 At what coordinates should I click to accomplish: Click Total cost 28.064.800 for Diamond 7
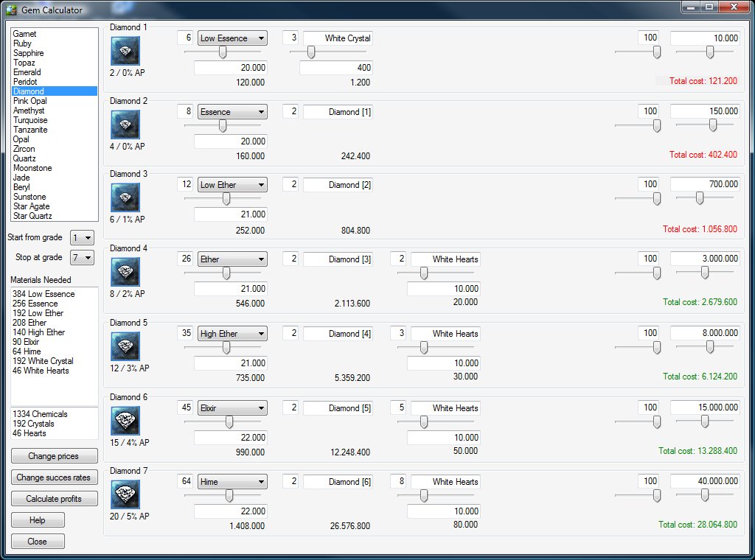coord(697,525)
